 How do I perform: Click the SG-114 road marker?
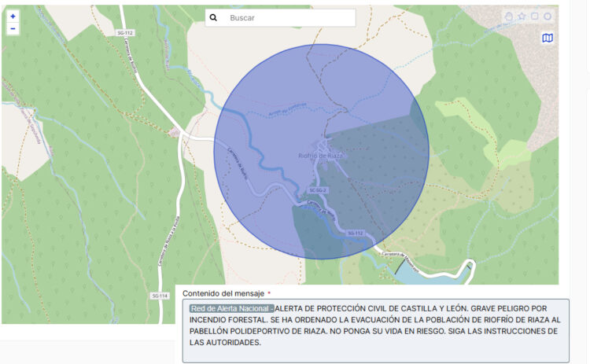[x=159, y=296]
